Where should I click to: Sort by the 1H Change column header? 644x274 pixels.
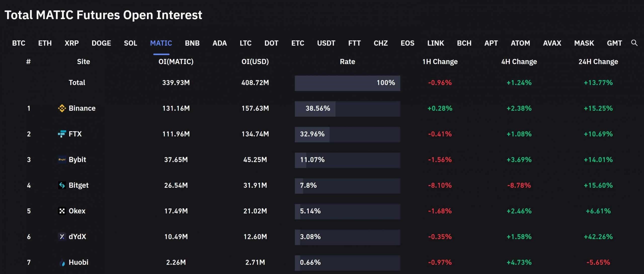pyautogui.click(x=440, y=62)
